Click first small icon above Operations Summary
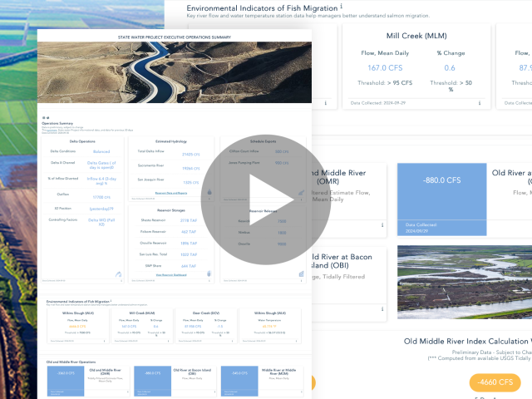This screenshot has width=532, height=399. 43,118
